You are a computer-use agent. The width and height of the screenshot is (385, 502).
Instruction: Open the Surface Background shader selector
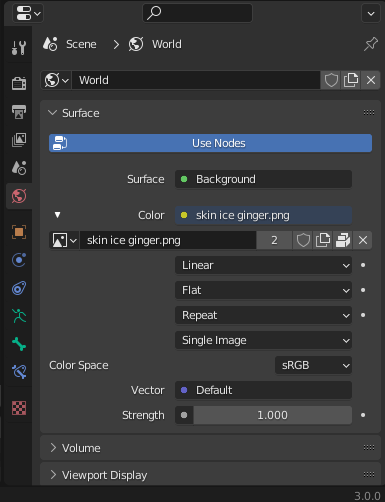[263, 179]
